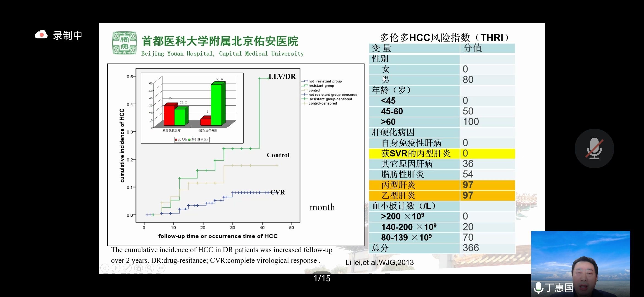Advance to next slide arrow button
644x297 pixels.
coord(116,268)
